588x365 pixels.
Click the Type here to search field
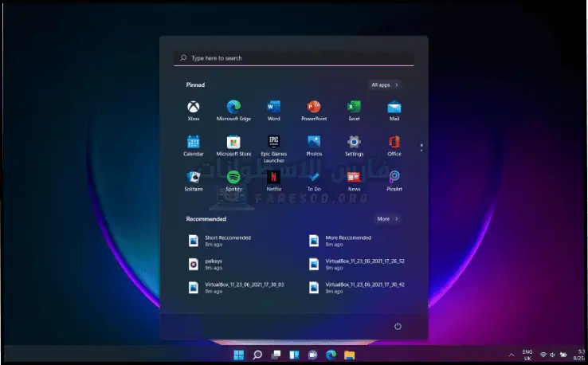coord(293,58)
